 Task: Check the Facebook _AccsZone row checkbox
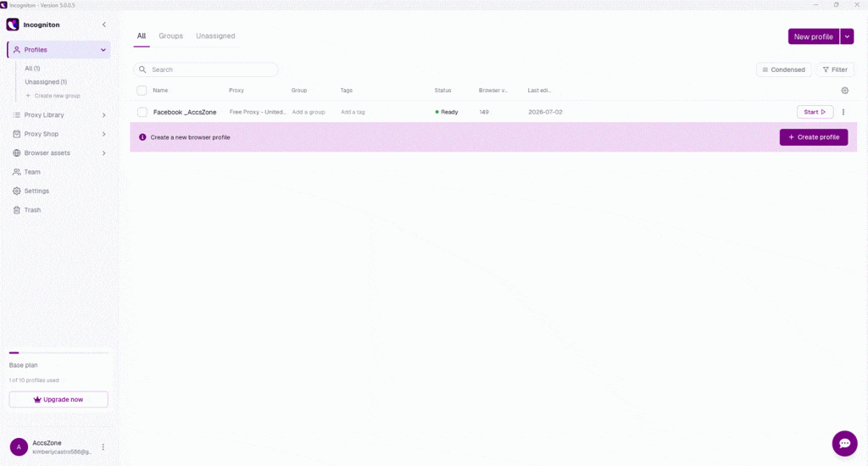tap(142, 112)
